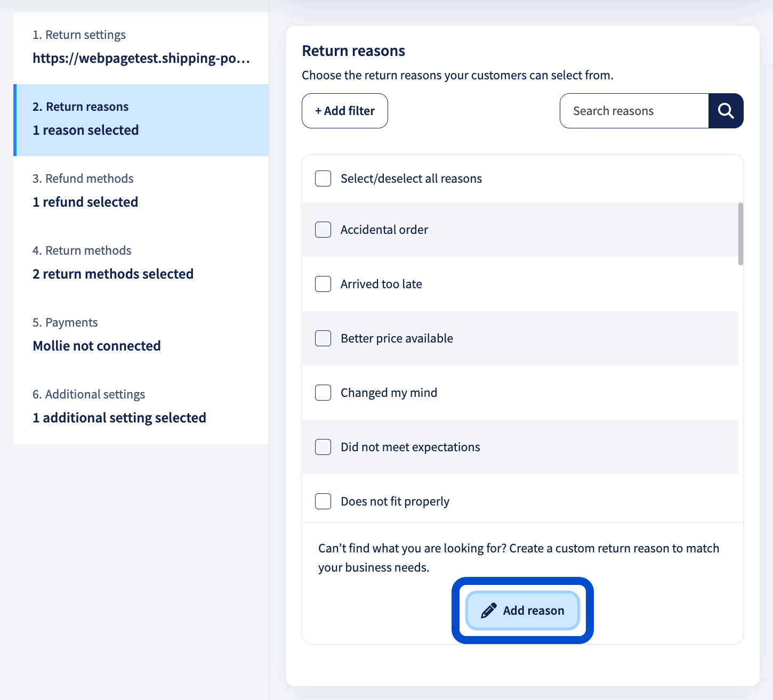Screen dimensions: 773x700
Task: Click the return reasons list scrollbar
Action: pos(740,234)
